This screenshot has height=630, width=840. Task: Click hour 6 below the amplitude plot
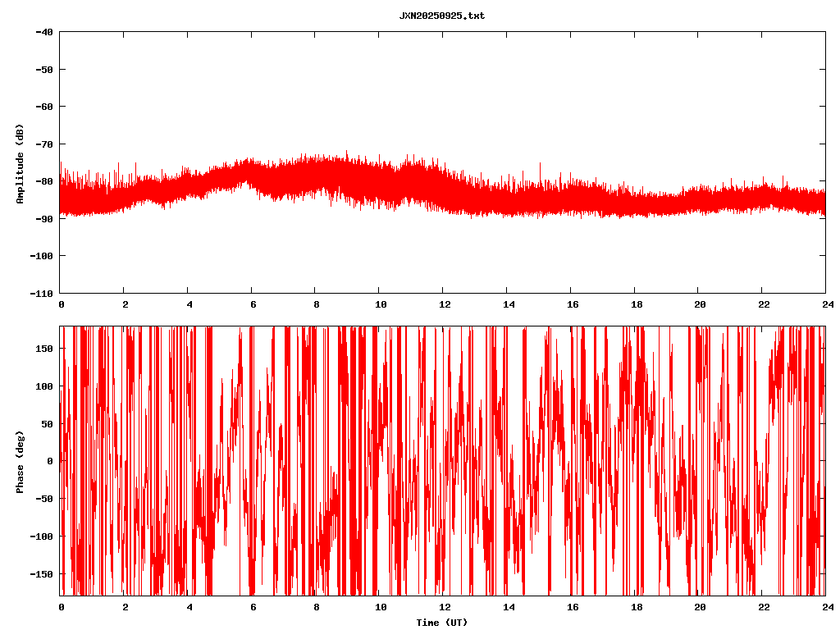coord(252,304)
